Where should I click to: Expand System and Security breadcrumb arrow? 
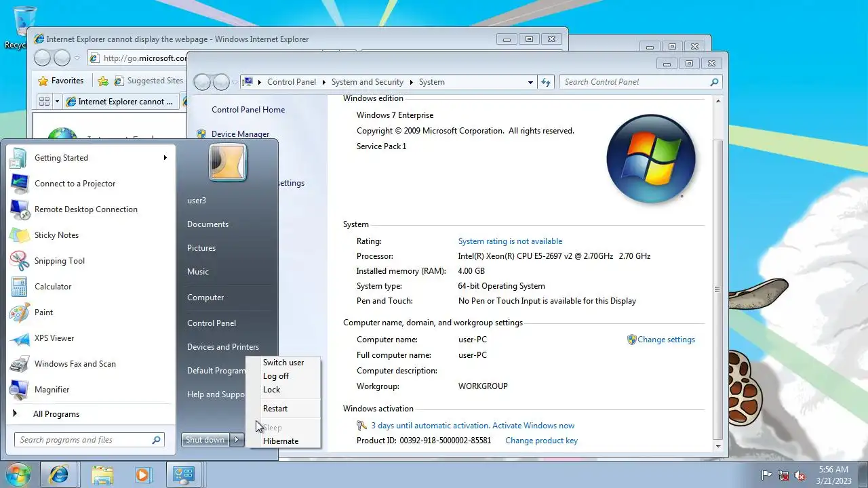coord(411,82)
